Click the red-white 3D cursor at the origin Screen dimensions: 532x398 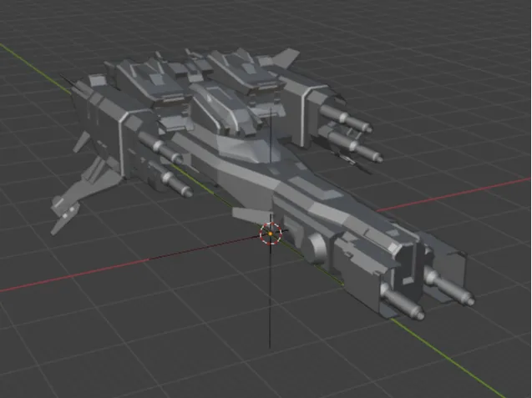[x=271, y=234]
